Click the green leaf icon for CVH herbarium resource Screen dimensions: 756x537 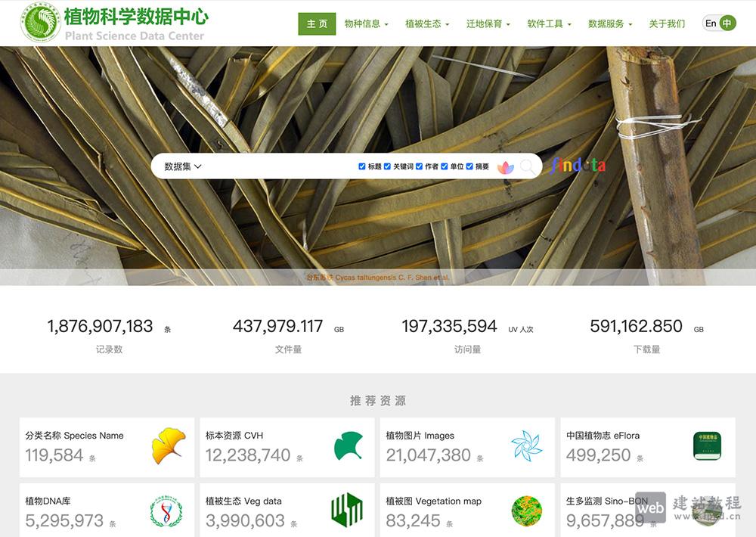(350, 447)
